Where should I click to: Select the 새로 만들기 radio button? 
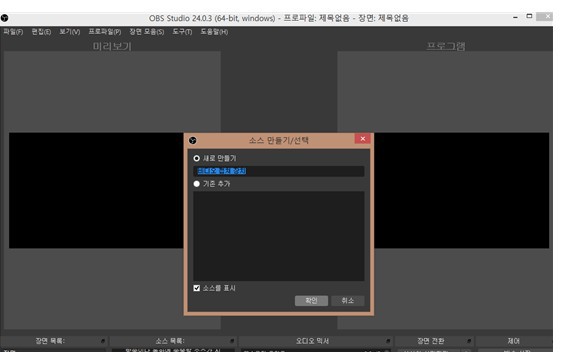196,158
